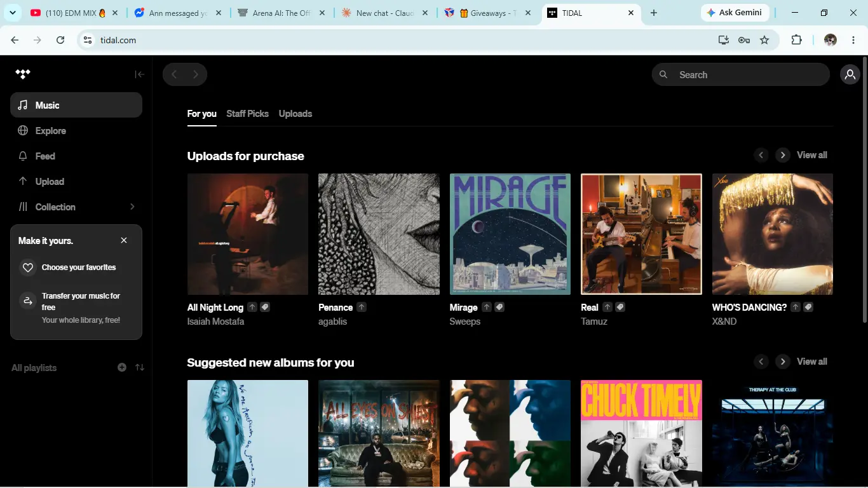Click the upload badge beside Real
This screenshot has width=868, height=488.
point(607,307)
